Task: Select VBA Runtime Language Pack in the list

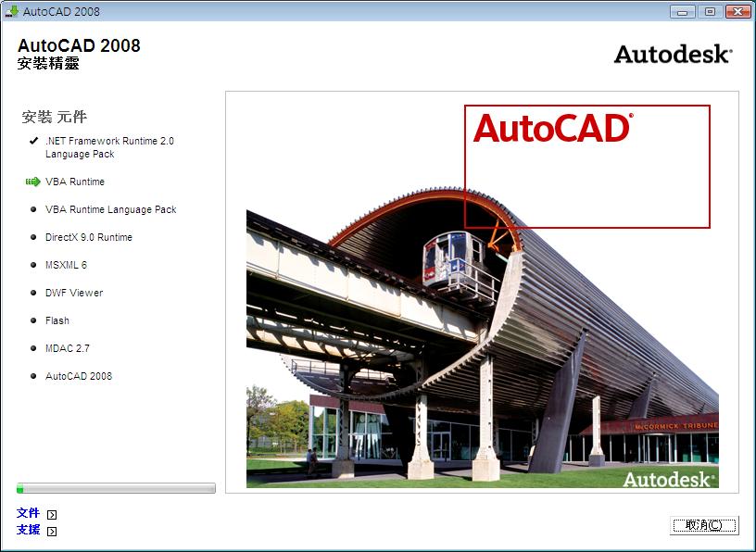Action: click(111, 209)
